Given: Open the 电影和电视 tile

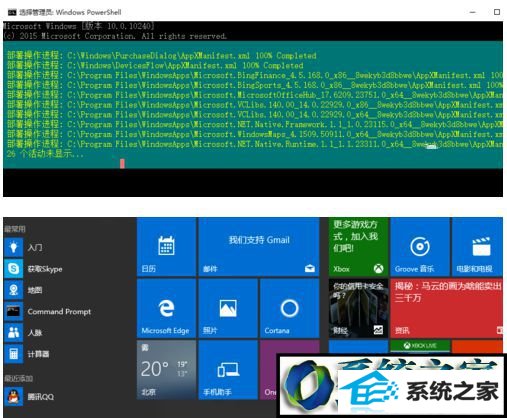Looking at the screenshot, I should tap(477, 247).
